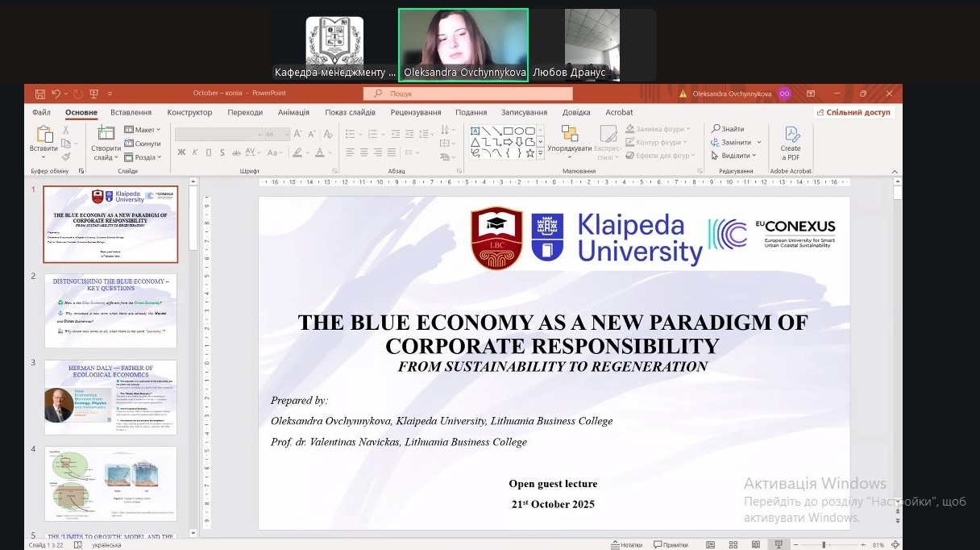
Task: Toggle bold Ж formatting
Action: [181, 152]
